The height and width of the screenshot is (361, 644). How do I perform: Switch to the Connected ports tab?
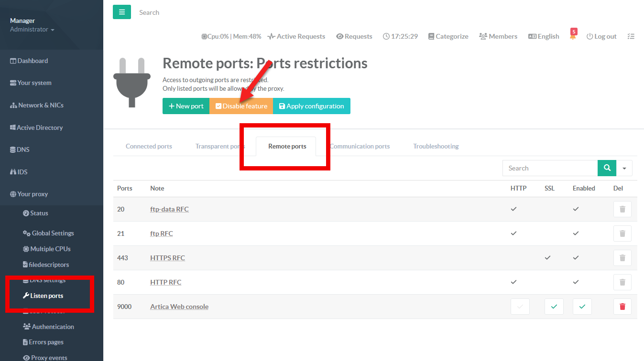click(149, 146)
